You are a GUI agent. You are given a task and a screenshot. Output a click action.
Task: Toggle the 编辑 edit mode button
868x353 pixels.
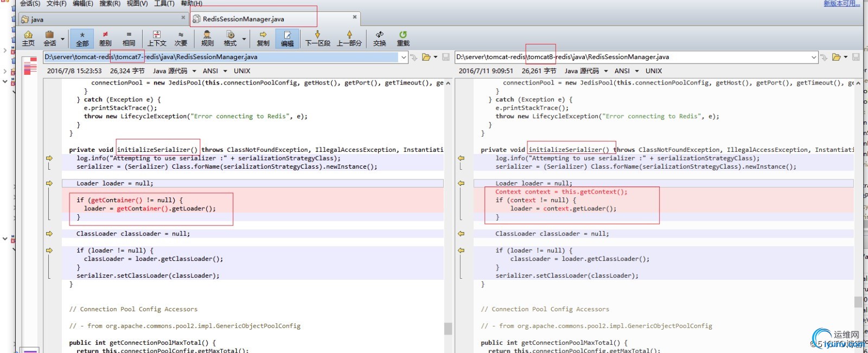point(287,38)
